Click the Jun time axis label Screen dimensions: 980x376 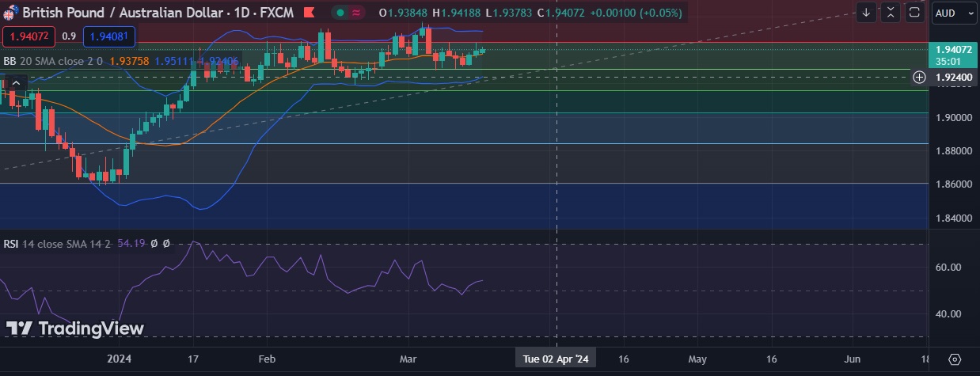[x=852, y=359]
